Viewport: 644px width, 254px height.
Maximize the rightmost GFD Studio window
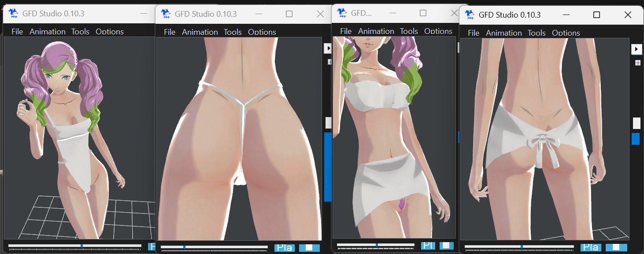pyautogui.click(x=596, y=15)
